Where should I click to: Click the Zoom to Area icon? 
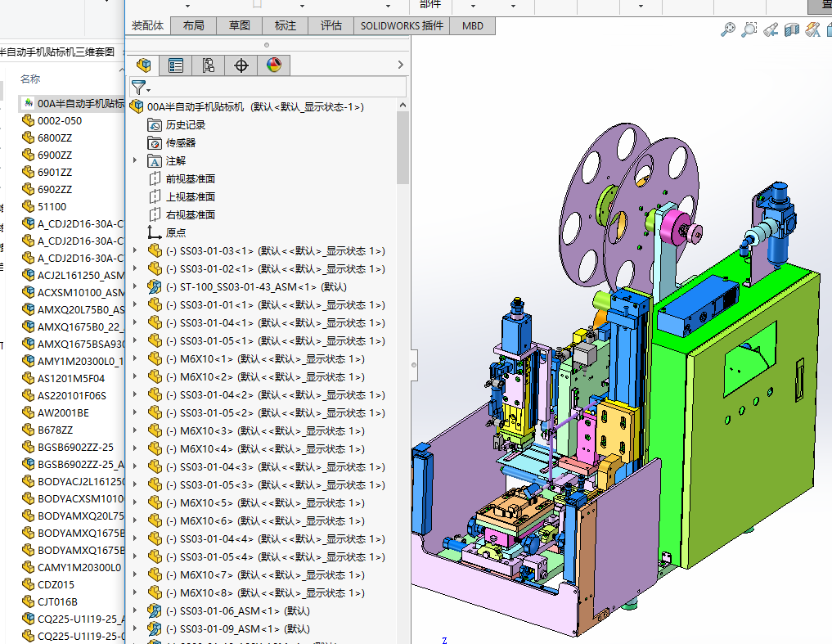point(749,30)
